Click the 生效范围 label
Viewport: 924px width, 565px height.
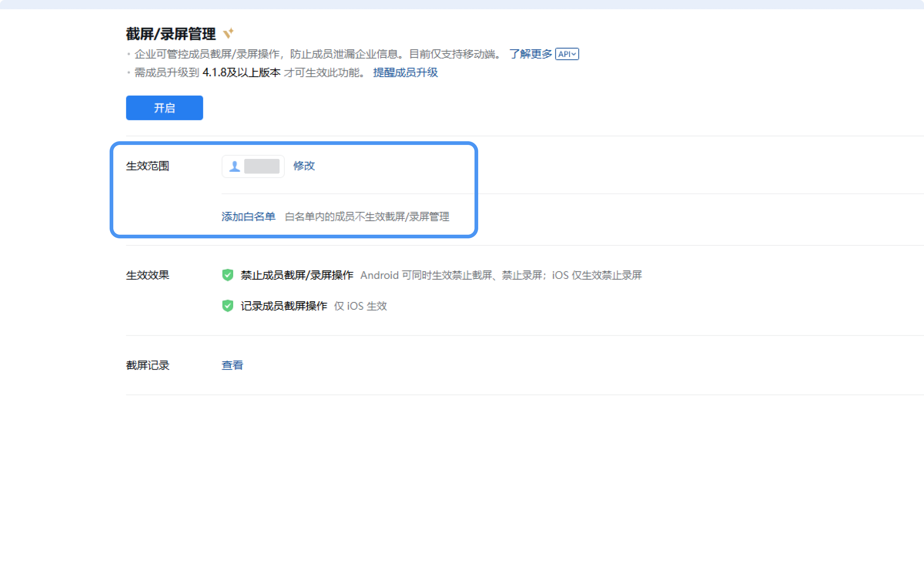[x=148, y=166]
